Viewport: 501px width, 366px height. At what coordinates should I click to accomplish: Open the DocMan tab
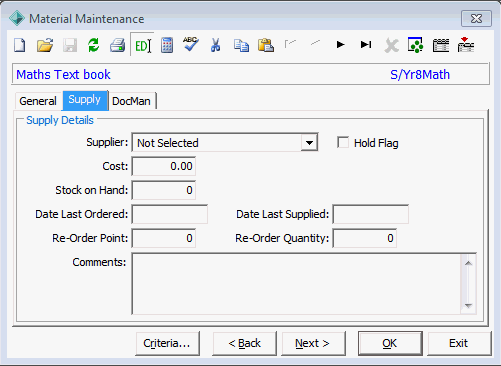point(132,101)
